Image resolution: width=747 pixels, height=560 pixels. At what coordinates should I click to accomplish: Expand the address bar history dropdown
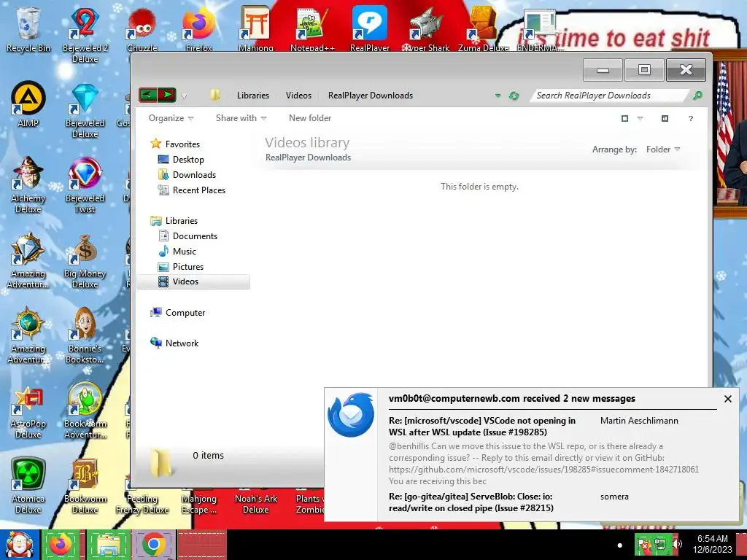pyautogui.click(x=498, y=96)
